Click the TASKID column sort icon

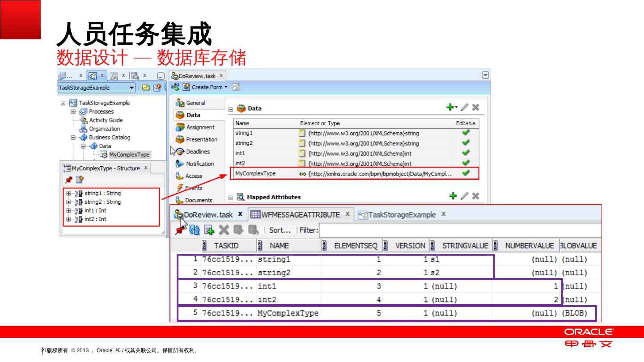204,245
